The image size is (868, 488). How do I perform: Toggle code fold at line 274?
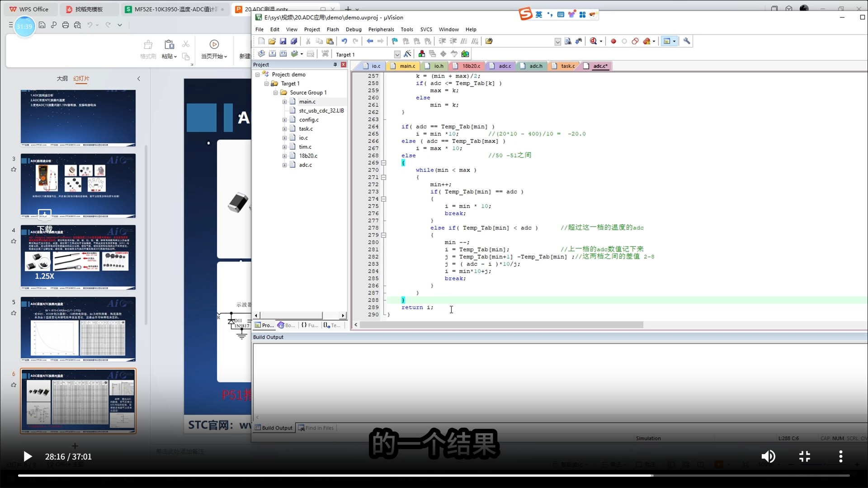[x=383, y=199]
